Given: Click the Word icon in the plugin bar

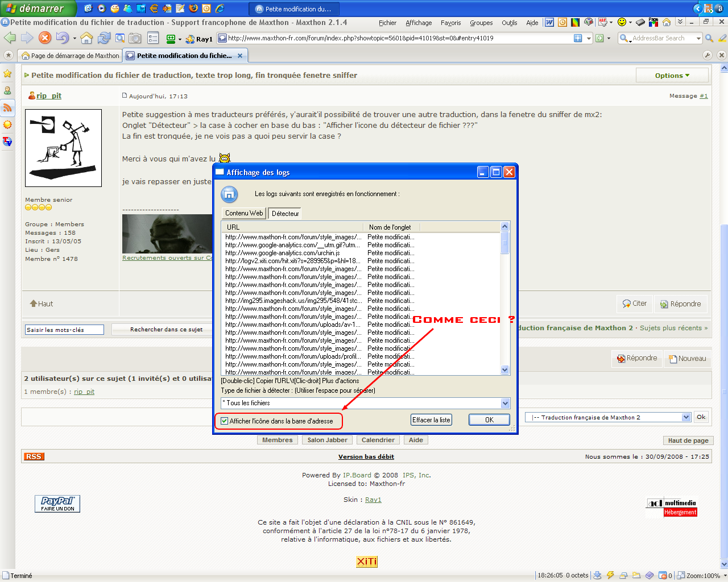Looking at the screenshot, I should click(549, 22).
